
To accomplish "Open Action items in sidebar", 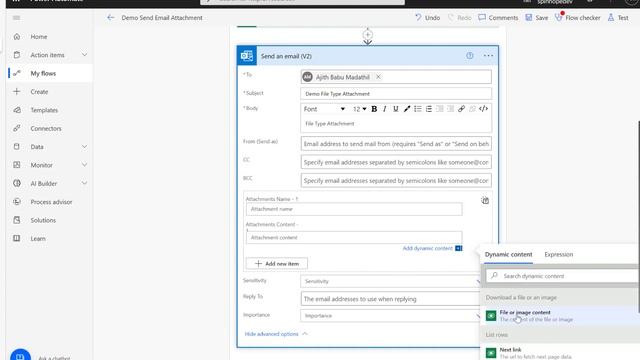I will [x=47, y=55].
